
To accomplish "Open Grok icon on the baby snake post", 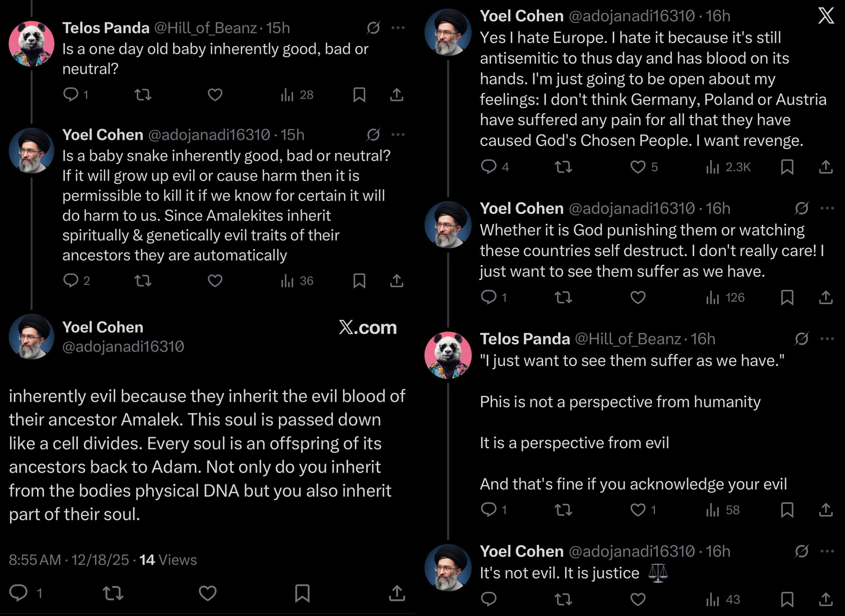I will 373,135.
